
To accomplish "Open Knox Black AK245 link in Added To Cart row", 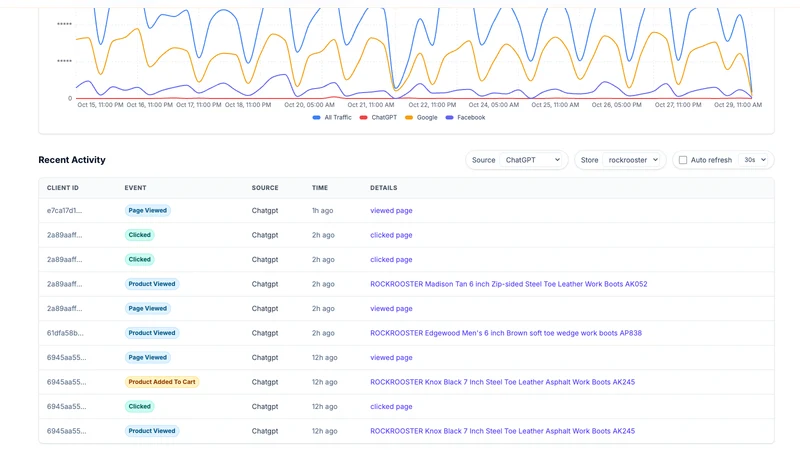I will (503, 382).
